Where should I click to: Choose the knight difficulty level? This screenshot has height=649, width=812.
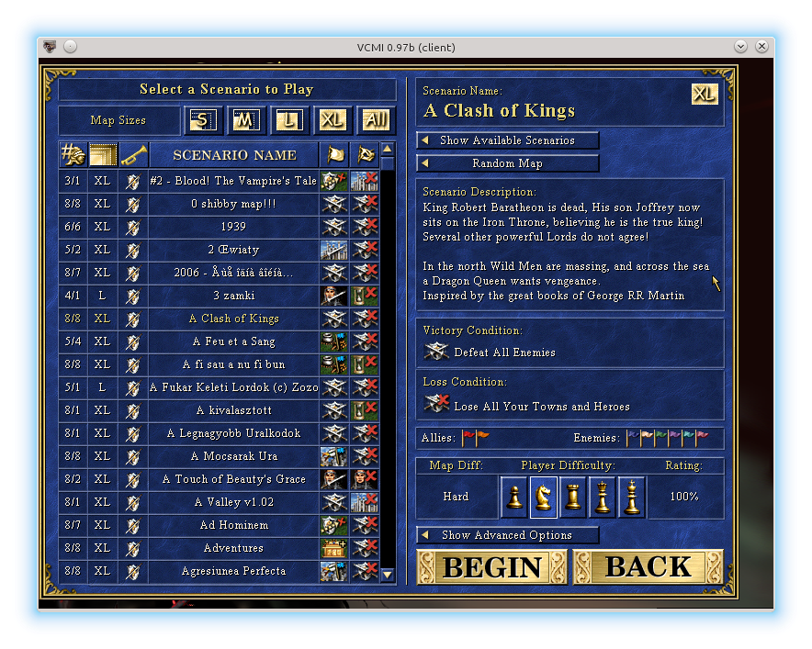[x=544, y=497]
